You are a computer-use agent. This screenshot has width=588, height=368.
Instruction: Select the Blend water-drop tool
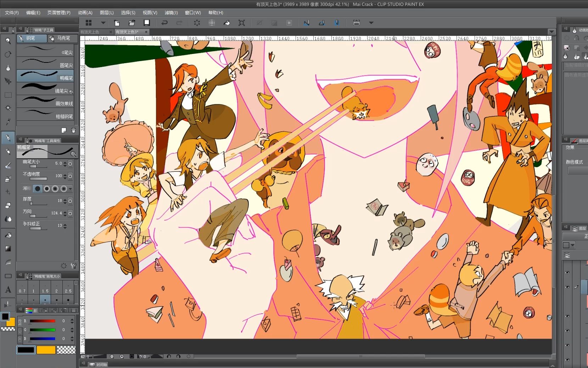pyautogui.click(x=8, y=219)
